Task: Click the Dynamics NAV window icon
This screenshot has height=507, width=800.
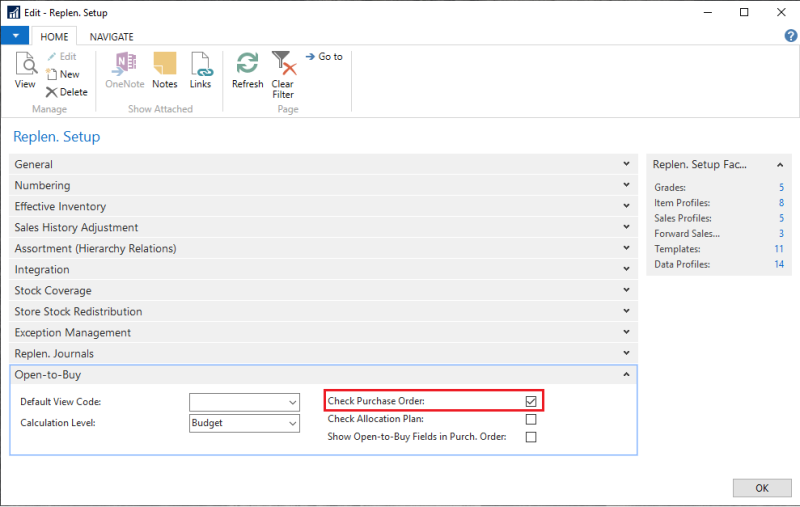Action: coord(13,12)
